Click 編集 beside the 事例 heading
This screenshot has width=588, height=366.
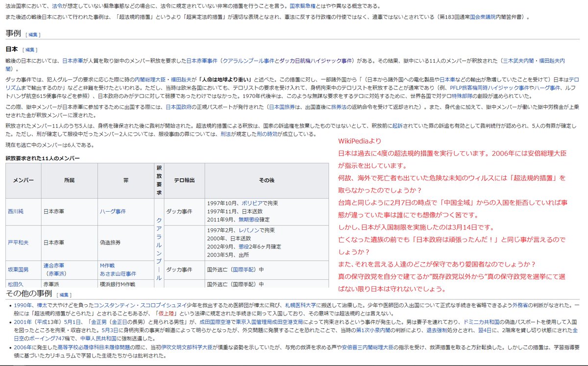tap(33, 35)
